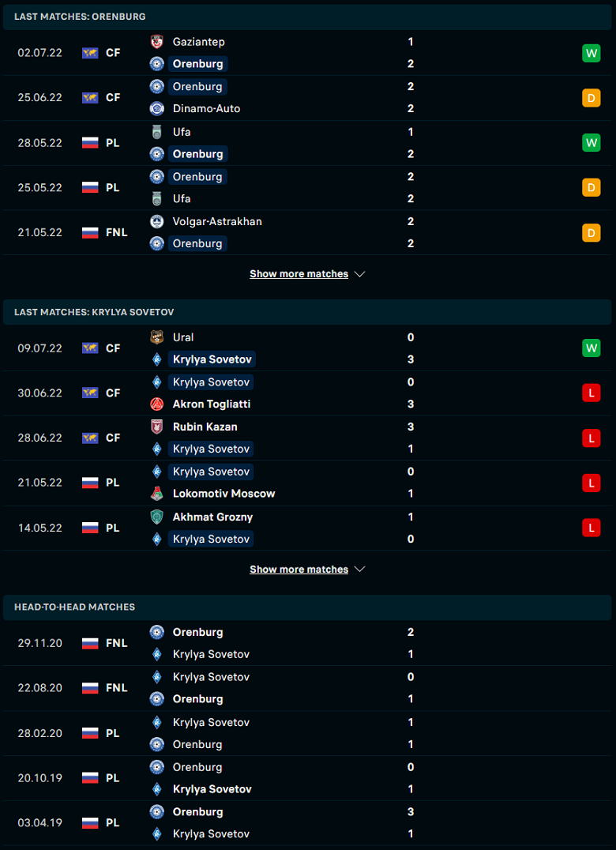Image resolution: width=616 pixels, height=850 pixels.
Task: Click the Ural club logo
Action: pyautogui.click(x=156, y=337)
